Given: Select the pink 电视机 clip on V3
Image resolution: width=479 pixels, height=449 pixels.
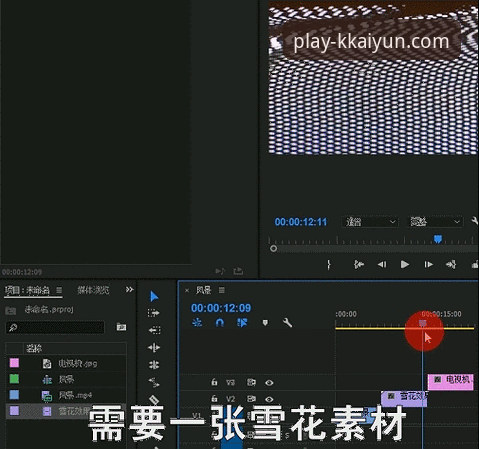Looking at the screenshot, I should point(450,382).
